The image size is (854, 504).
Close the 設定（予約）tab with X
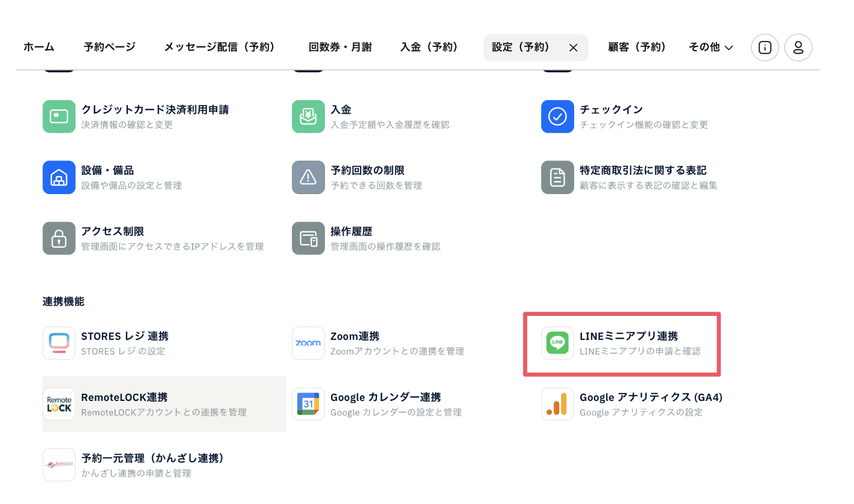tap(573, 48)
